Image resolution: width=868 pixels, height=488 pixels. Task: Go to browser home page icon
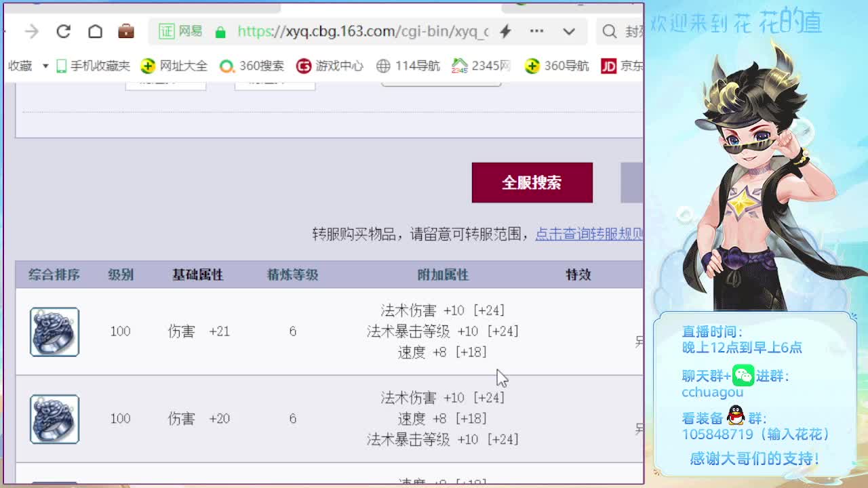pyautogui.click(x=95, y=31)
